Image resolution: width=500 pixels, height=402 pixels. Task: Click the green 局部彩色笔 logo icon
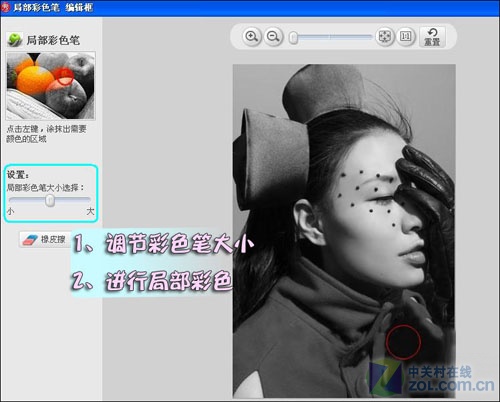15,40
